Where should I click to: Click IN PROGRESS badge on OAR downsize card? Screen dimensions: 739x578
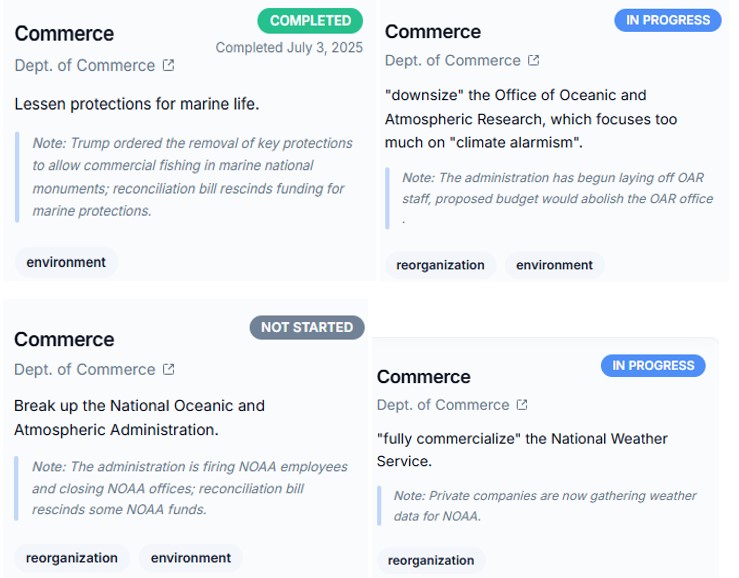[x=667, y=20]
